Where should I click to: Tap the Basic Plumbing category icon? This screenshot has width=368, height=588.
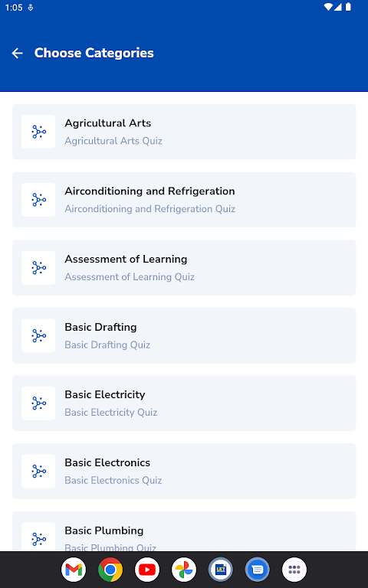[x=38, y=537]
